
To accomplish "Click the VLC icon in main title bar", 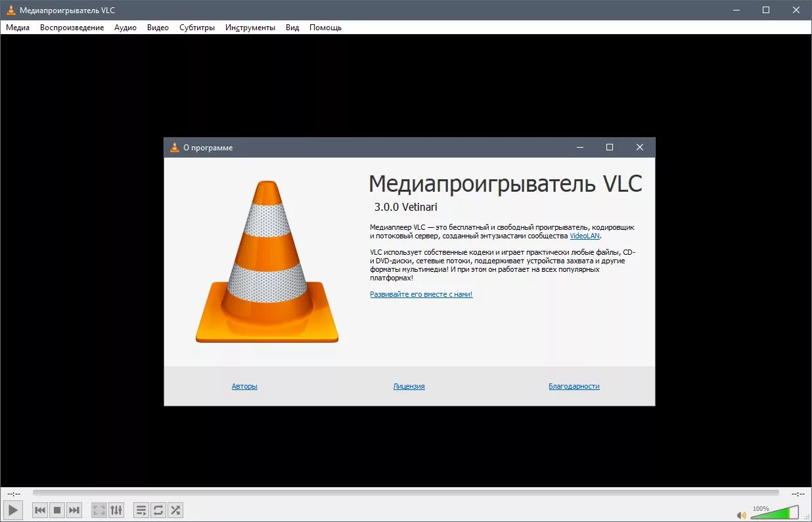I will [11, 10].
